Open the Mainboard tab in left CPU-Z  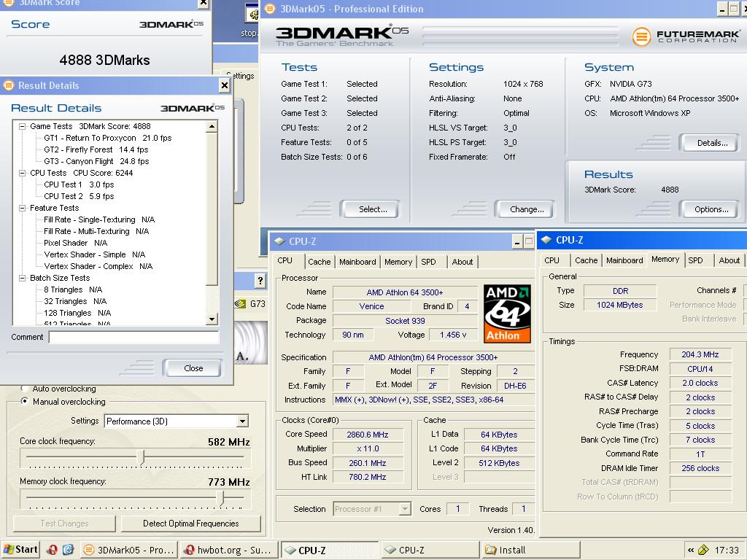(x=357, y=262)
